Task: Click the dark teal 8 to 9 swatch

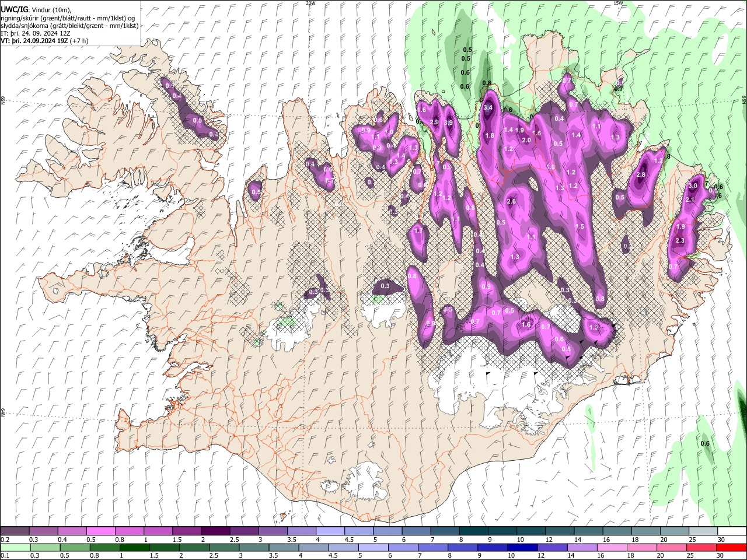Action: click(x=473, y=531)
